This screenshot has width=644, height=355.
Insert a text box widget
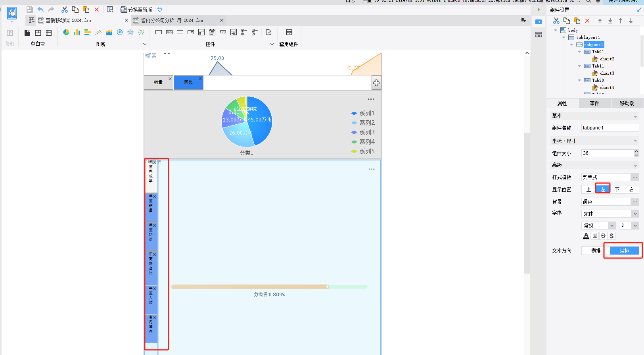tap(159, 32)
